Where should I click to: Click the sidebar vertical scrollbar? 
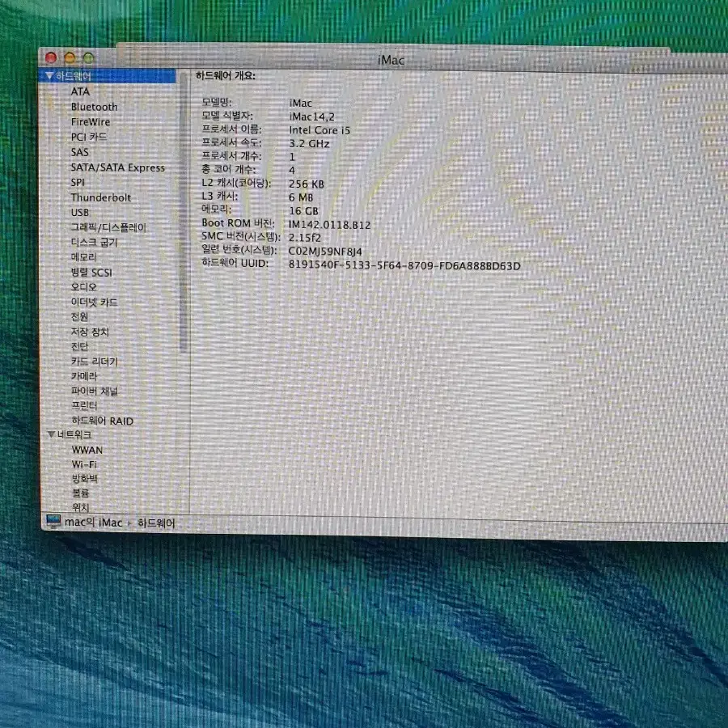click(184, 212)
